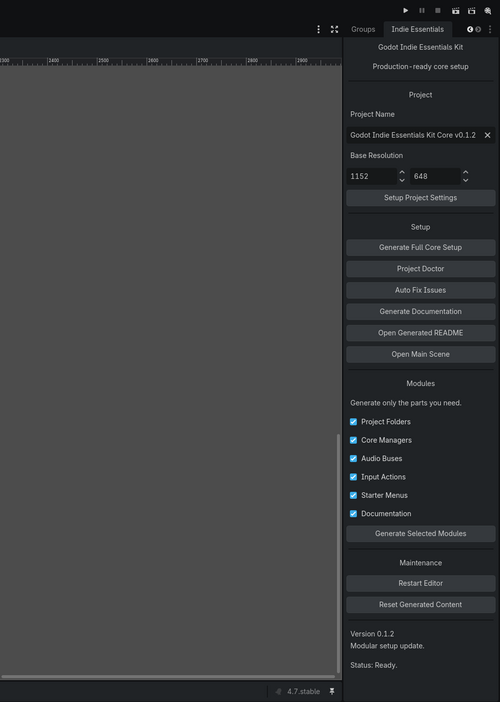Click Reset Generated Content button
Viewport: 500px width, 702px height.
click(421, 604)
